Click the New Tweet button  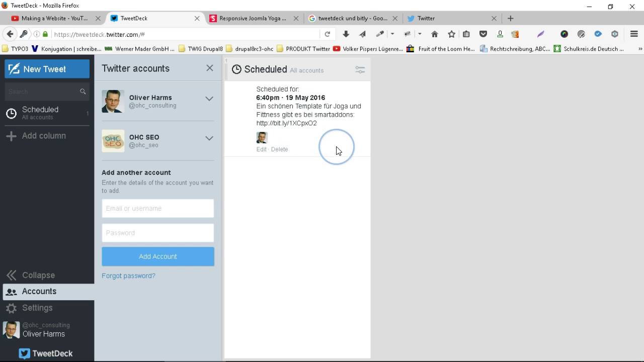pos(47,69)
